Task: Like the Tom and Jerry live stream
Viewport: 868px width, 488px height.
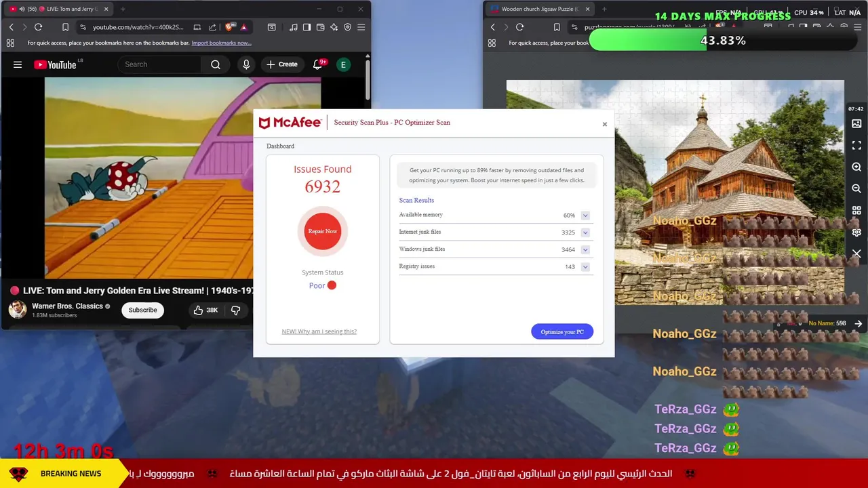Action: pos(205,310)
